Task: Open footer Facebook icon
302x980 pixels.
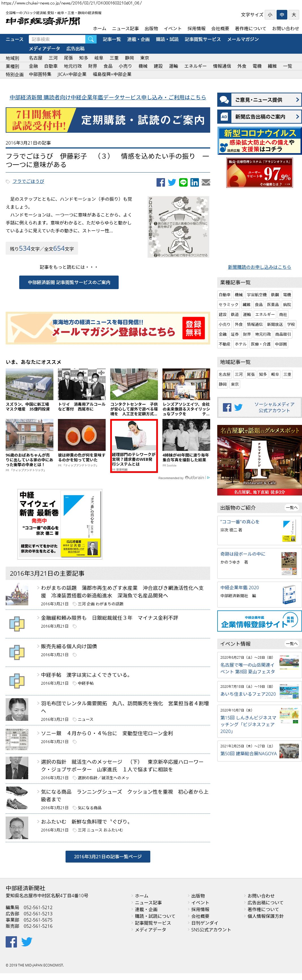Action: coord(11,942)
